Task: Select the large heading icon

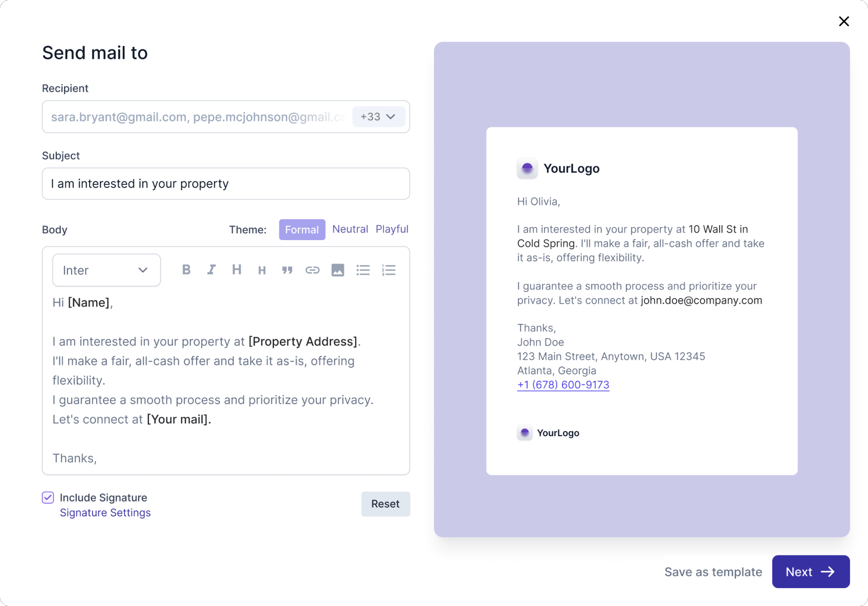Action: [236, 270]
